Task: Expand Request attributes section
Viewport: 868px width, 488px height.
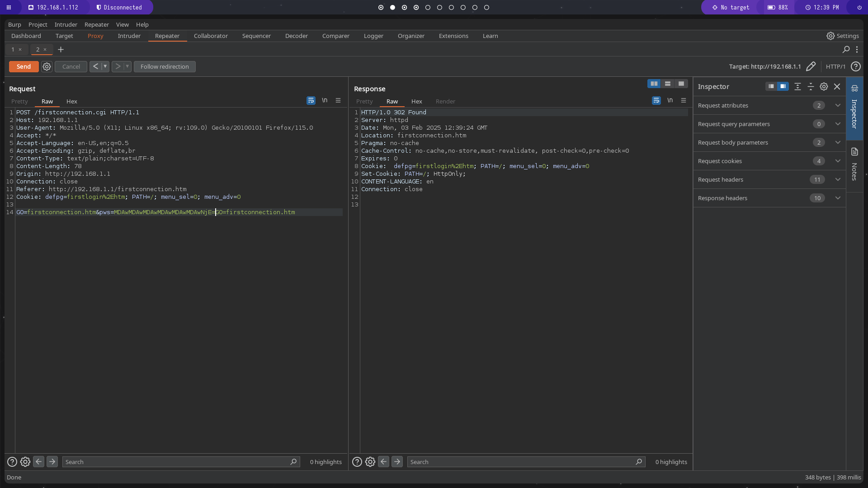Action: [769, 105]
